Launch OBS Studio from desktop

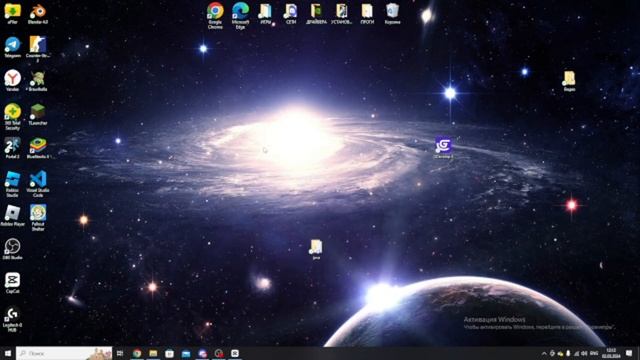[x=12, y=249]
